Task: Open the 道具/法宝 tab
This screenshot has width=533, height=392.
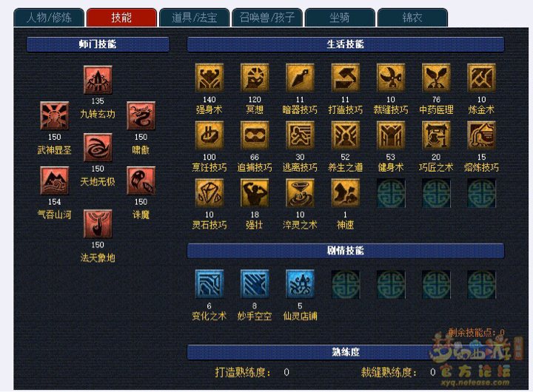Action: coord(195,18)
